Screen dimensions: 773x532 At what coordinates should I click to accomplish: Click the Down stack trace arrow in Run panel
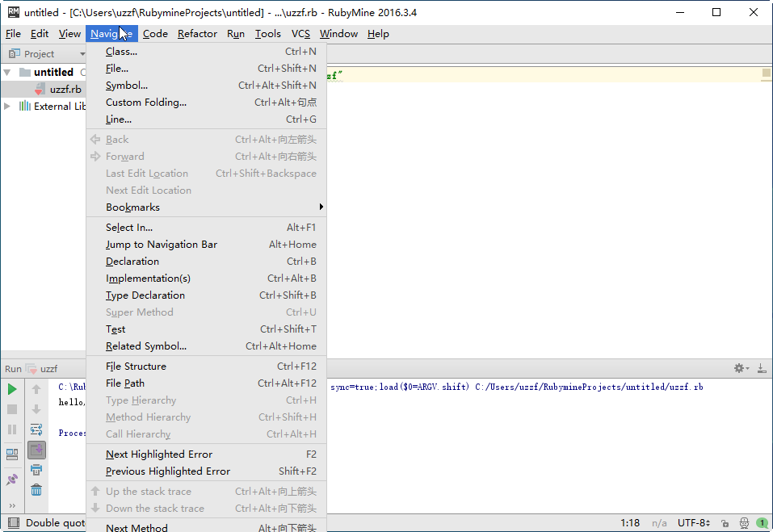pyautogui.click(x=36, y=409)
